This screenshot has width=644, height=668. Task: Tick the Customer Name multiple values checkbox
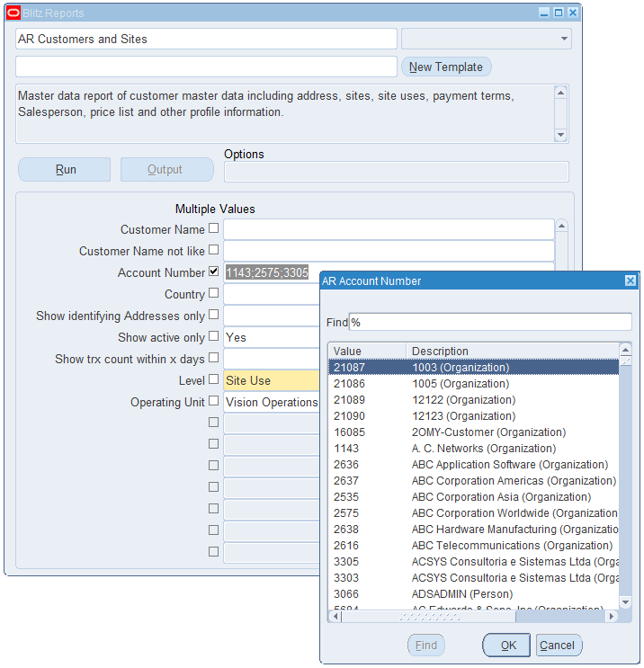click(x=213, y=228)
